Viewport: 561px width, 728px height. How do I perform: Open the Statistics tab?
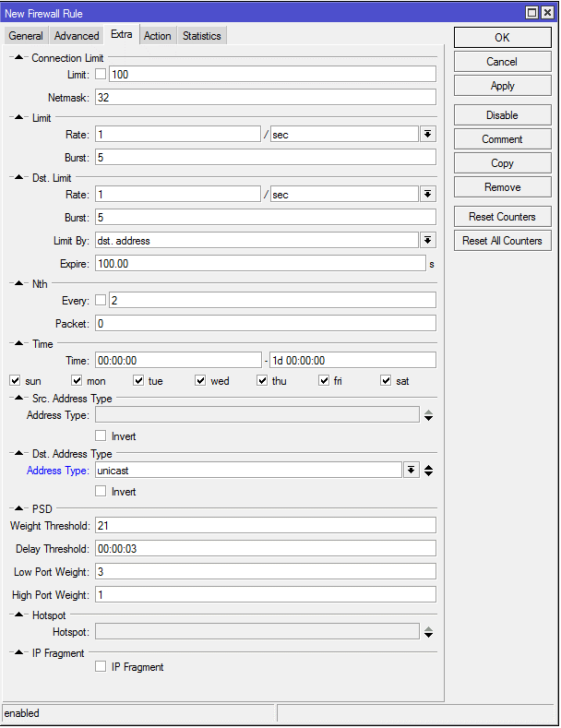(201, 36)
